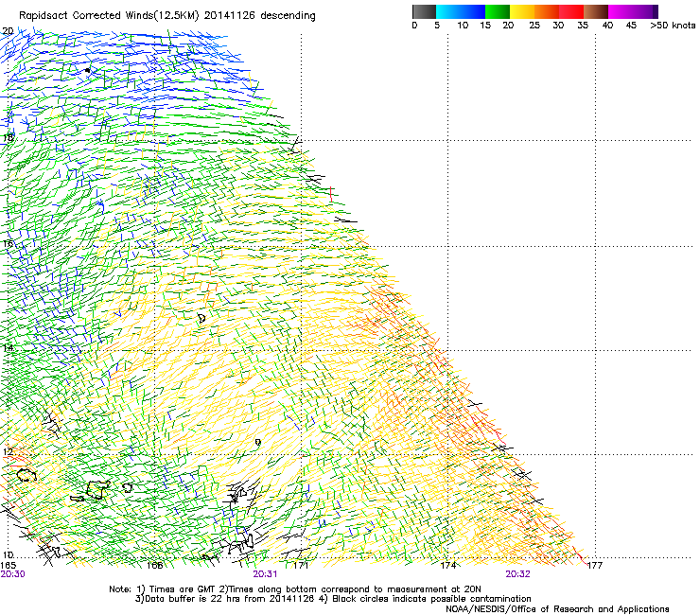
Task: Click the round atoll outline below 12N near 165
Action: [x=26, y=475]
